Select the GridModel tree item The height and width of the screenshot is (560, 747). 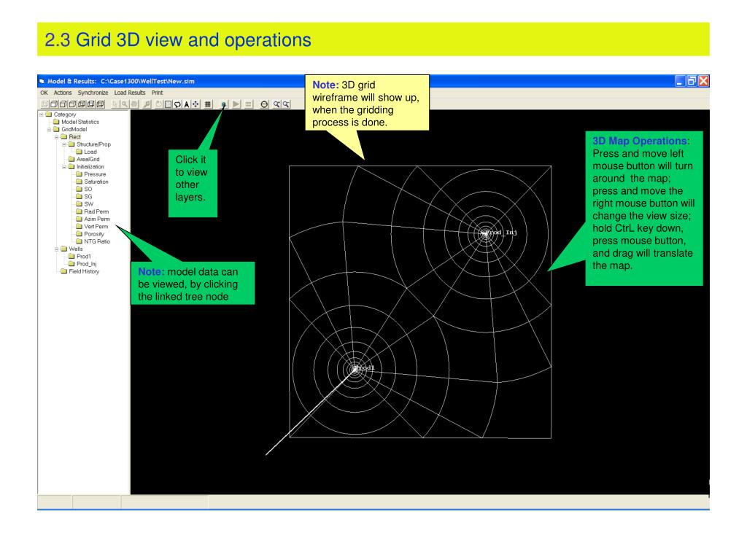[x=74, y=130]
